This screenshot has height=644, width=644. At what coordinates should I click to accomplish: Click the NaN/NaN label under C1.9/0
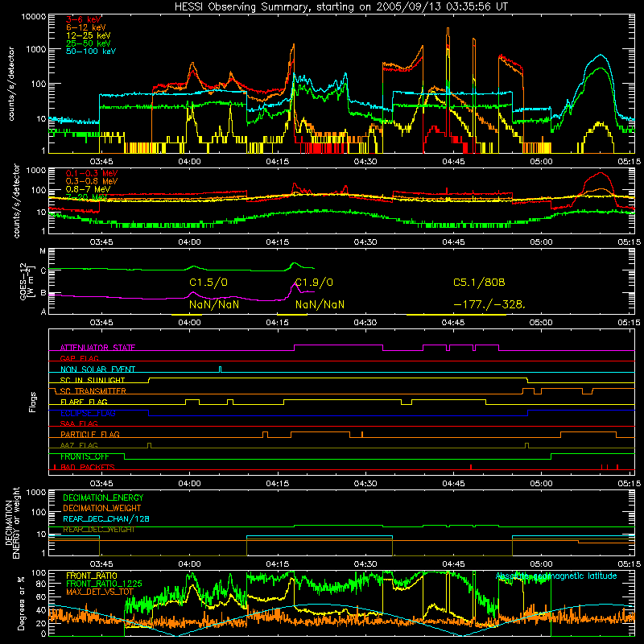(320, 305)
